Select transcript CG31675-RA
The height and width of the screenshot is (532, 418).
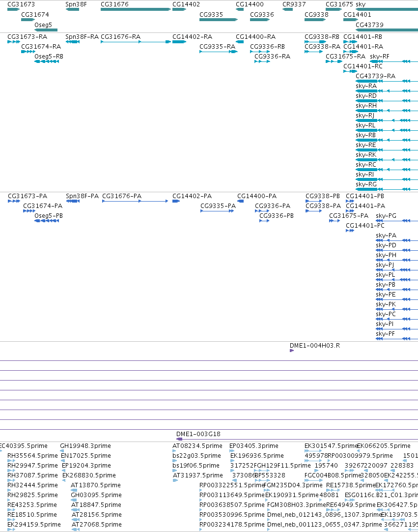pos(345,57)
